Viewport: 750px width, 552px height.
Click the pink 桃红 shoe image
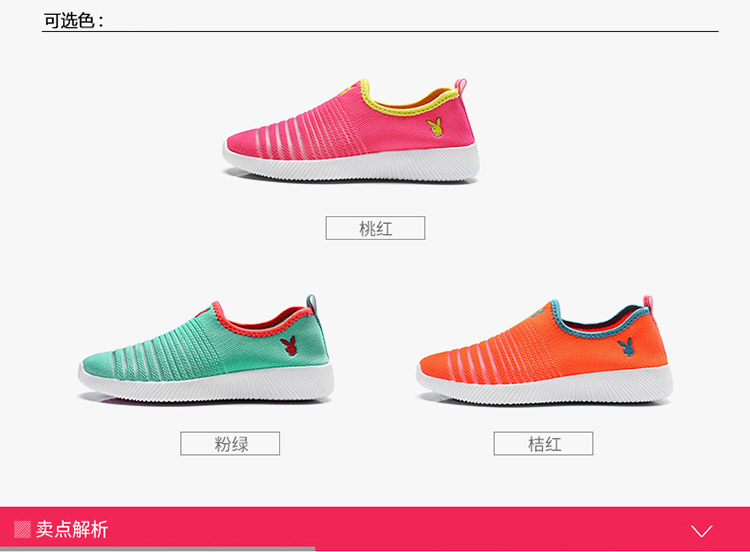coord(351,130)
